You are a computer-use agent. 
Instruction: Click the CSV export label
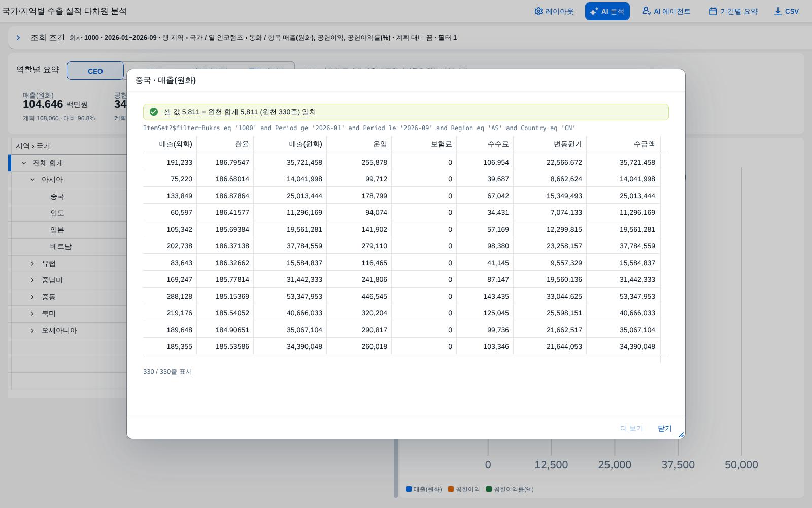tap(792, 11)
